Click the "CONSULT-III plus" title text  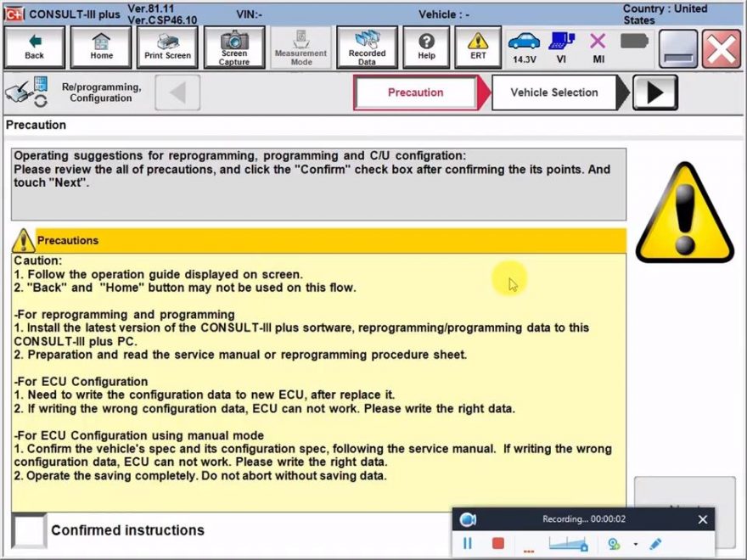pyautogui.click(x=75, y=14)
